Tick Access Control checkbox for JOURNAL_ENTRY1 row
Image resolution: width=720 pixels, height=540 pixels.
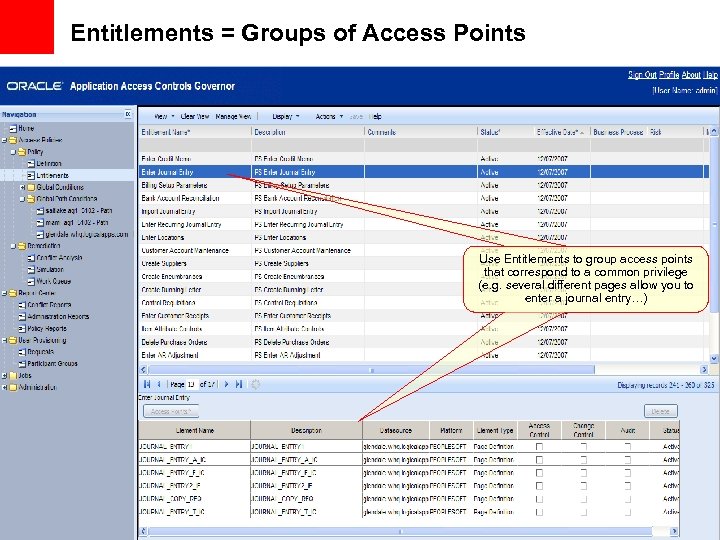(x=540, y=446)
